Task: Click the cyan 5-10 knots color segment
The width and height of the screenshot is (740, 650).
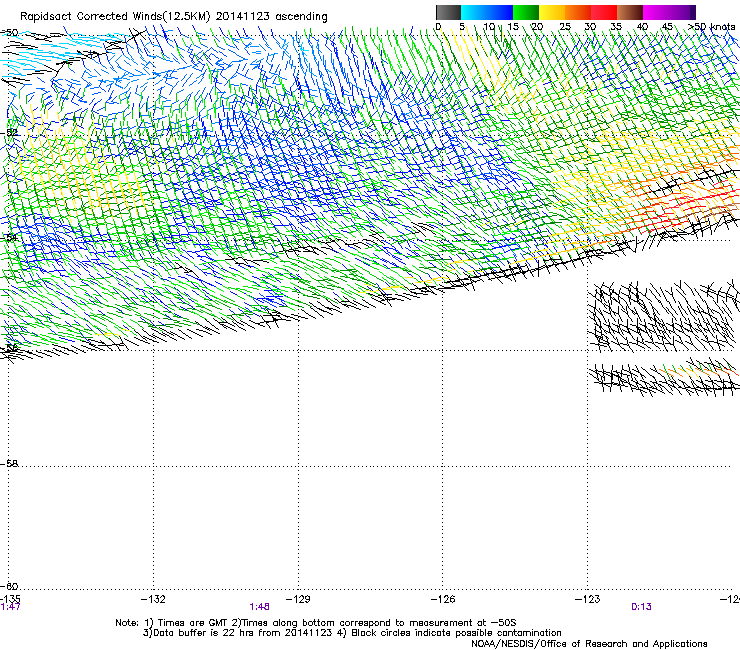Action: click(474, 12)
